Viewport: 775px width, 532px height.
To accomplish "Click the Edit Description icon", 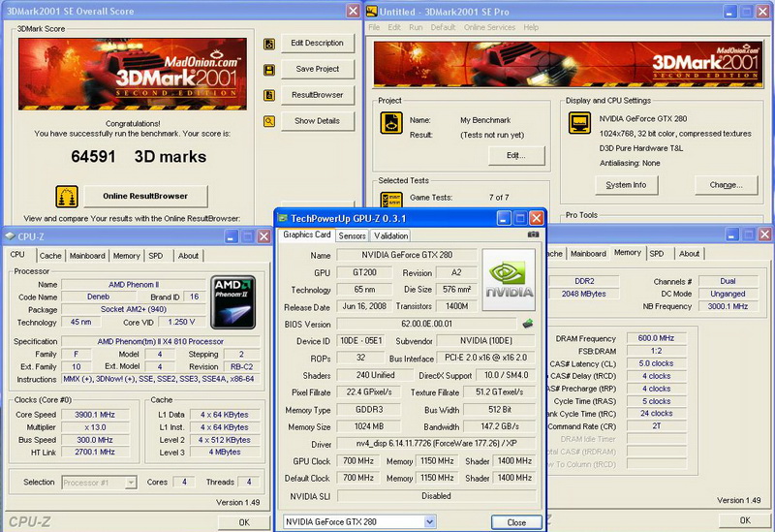I will [x=269, y=44].
